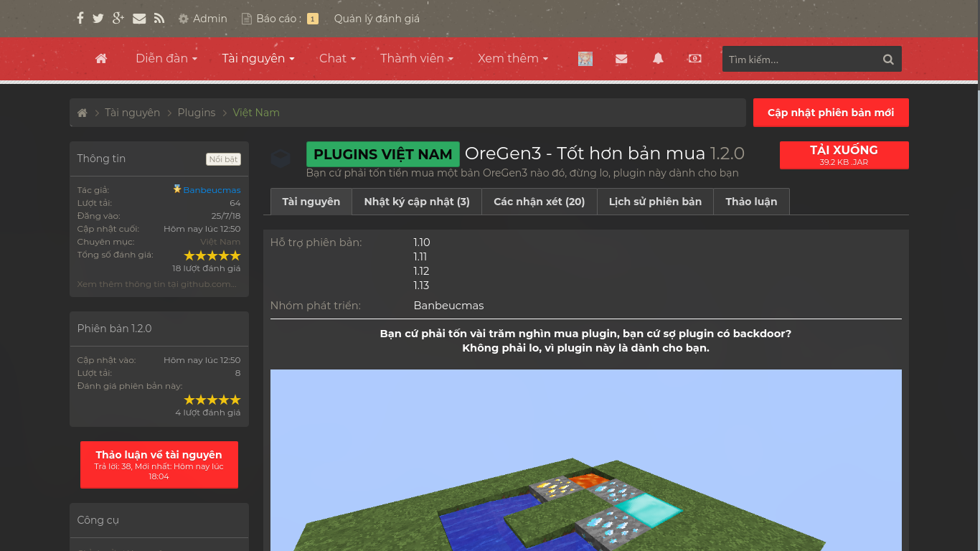Expand the Thành viên dropdown menu

pyautogui.click(x=417, y=59)
